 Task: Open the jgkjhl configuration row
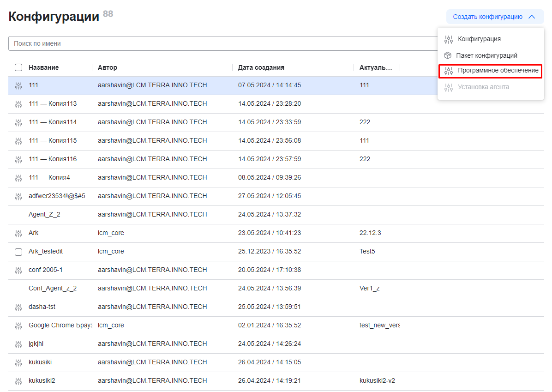click(36, 344)
